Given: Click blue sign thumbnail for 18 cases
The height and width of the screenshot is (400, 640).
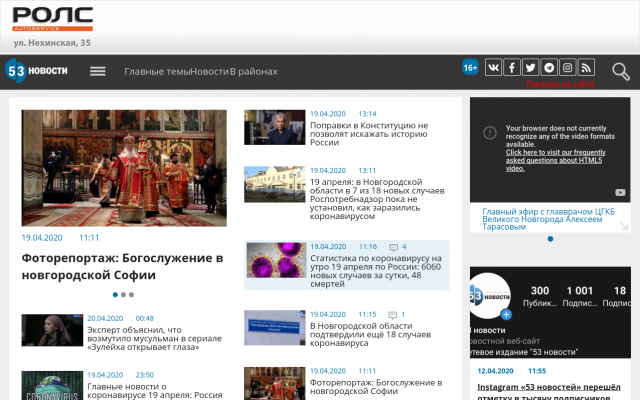Looking at the screenshot, I should (x=275, y=328).
